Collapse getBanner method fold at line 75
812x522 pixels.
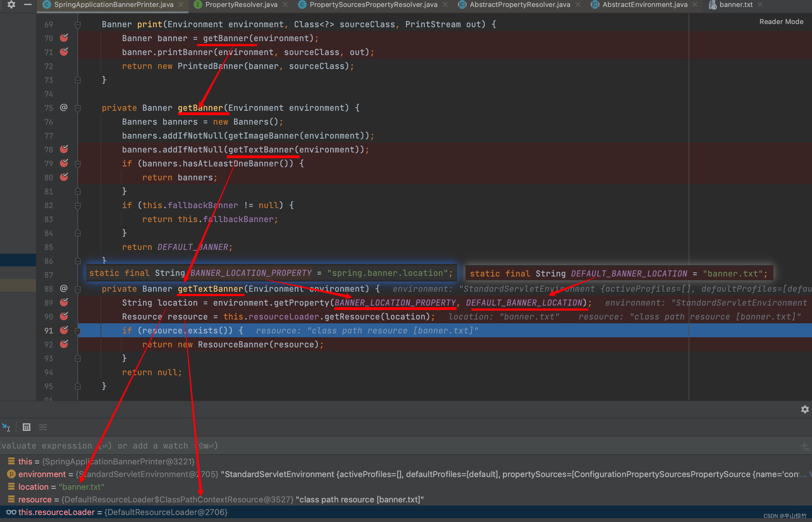[77, 108]
